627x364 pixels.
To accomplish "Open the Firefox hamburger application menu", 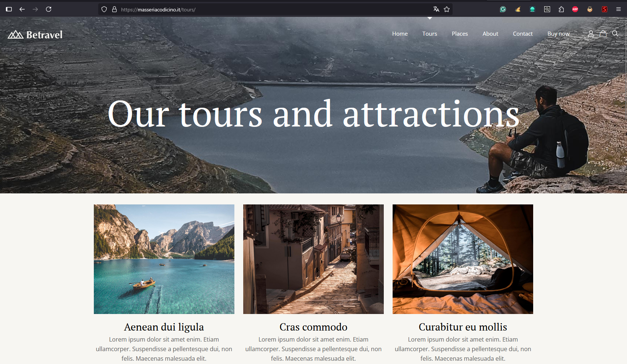I will coord(619,9).
